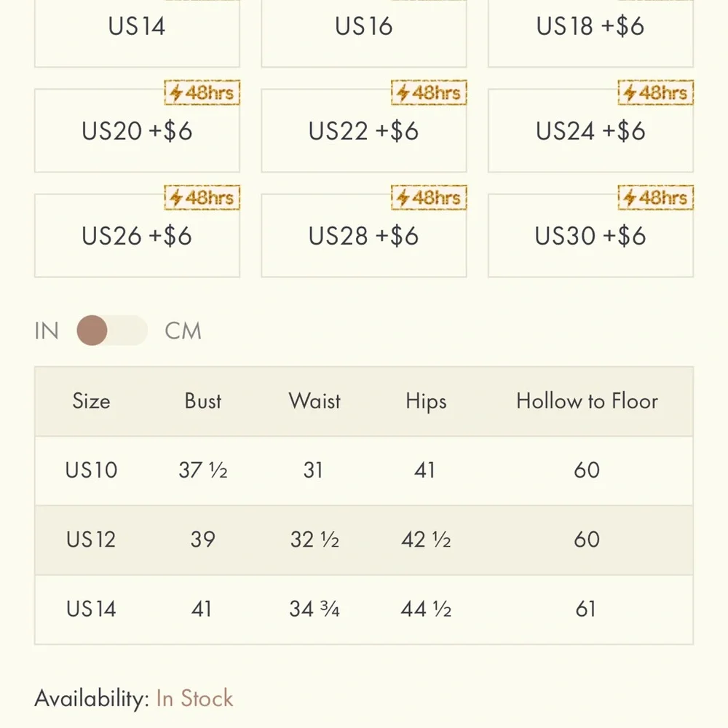Viewport: 728px width, 728px height.
Task: Click 48hrs lightning badge on US30
Action: click(x=656, y=198)
